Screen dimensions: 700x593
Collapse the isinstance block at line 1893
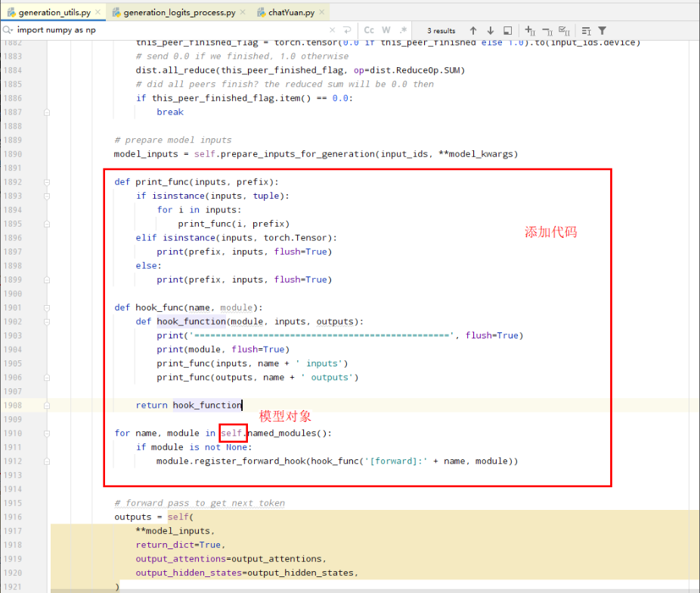tap(47, 196)
